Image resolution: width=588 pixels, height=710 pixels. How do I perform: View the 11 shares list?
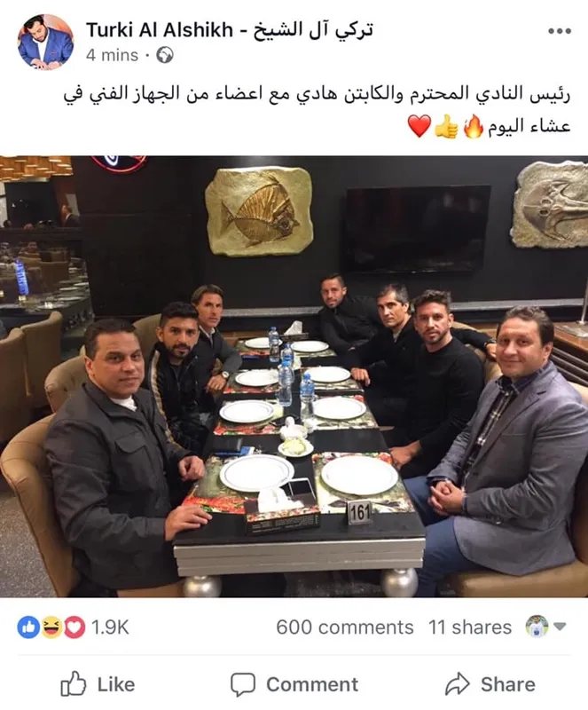[470, 627]
